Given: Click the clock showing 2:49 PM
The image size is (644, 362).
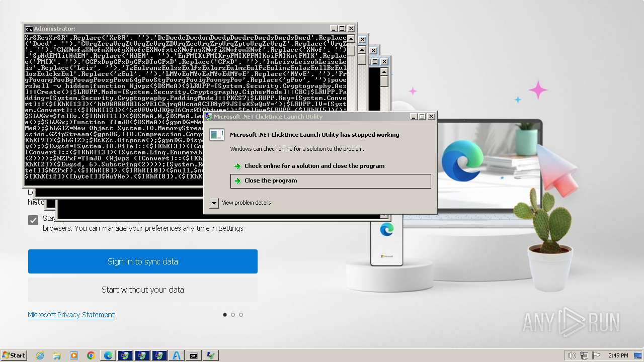Looking at the screenshot, I should pyautogui.click(x=618, y=355).
